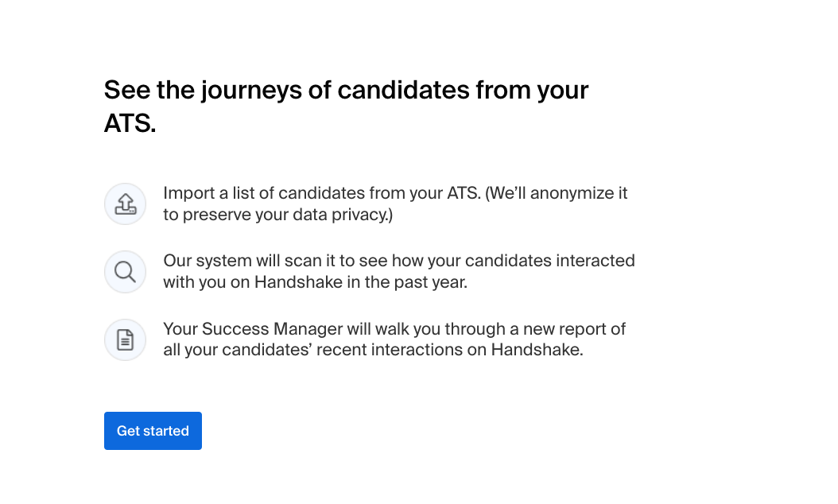This screenshot has height=504, width=838.
Task: Click the Get started button
Action: (x=153, y=431)
